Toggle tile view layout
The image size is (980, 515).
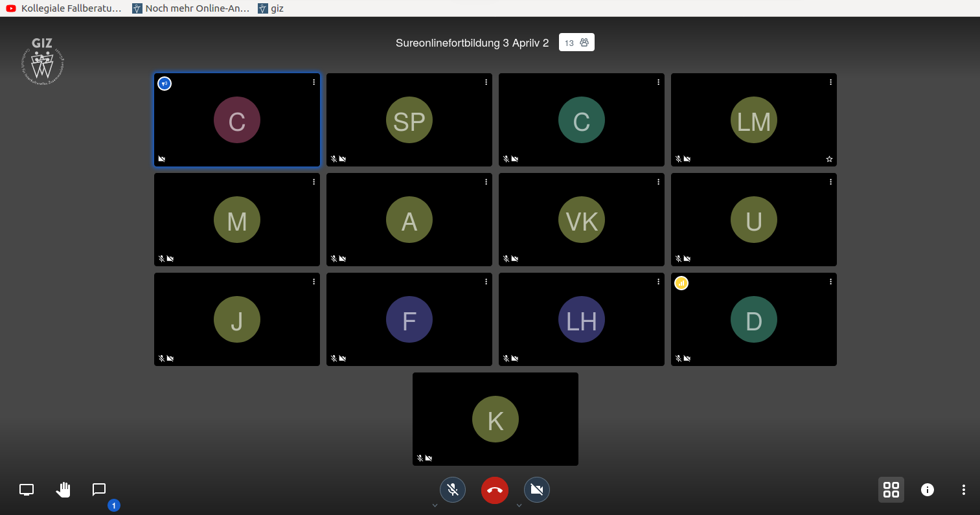coord(891,490)
